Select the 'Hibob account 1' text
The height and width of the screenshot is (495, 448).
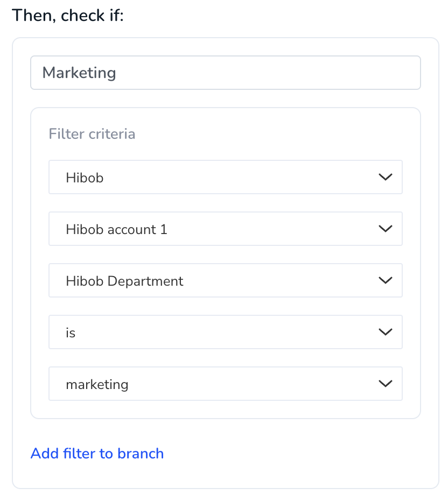(x=116, y=230)
